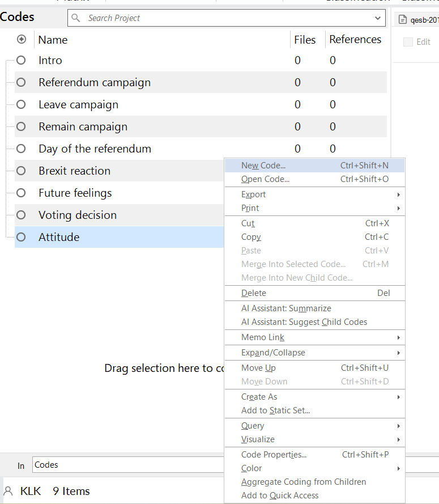Choose New Code from context menu
Image resolution: width=439 pixels, height=504 pixels.
(x=263, y=166)
